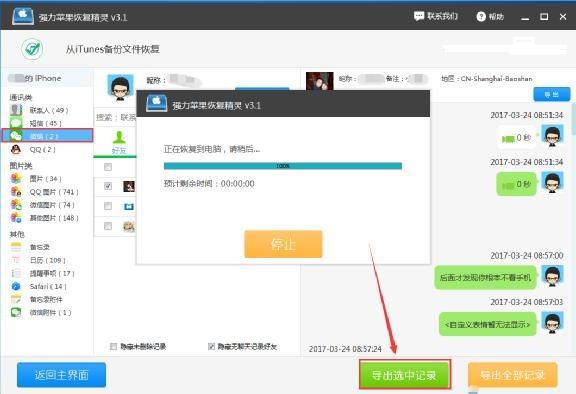Select the WeChat (微信) sidebar item
Screen dimensions: 576x394
click(47, 135)
